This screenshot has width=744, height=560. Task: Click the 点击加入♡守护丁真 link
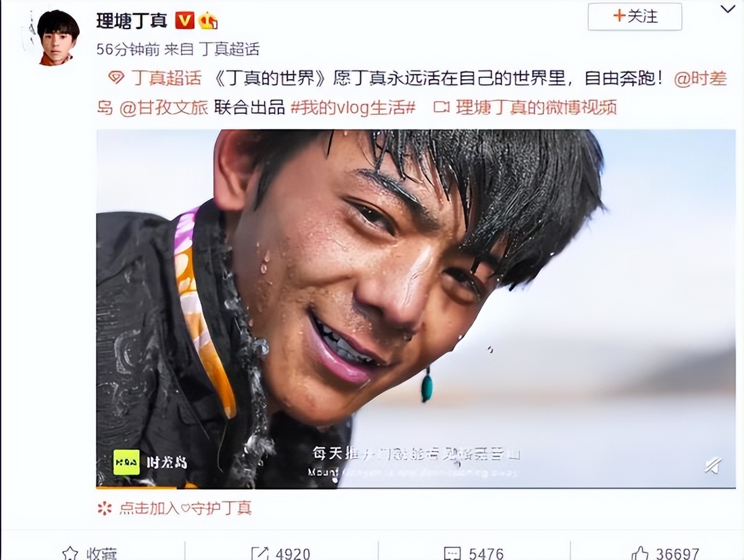pyautogui.click(x=185, y=508)
